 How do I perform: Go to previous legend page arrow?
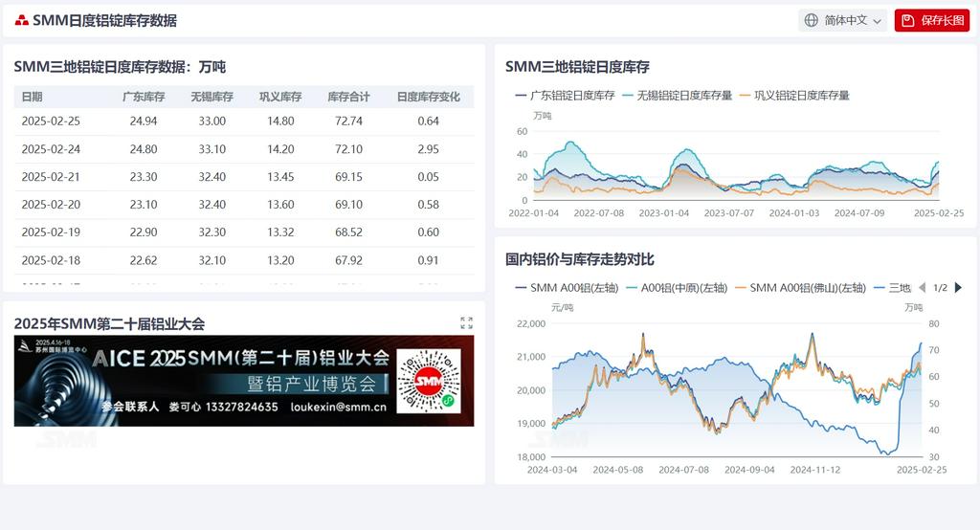[922, 288]
